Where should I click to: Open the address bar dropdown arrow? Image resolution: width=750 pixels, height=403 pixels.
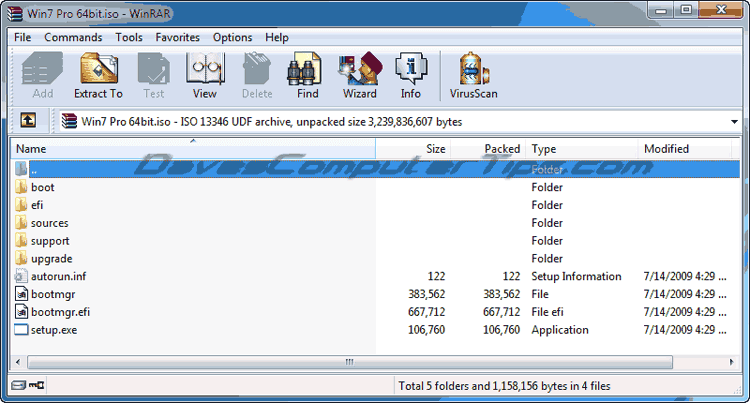pyautogui.click(x=734, y=122)
